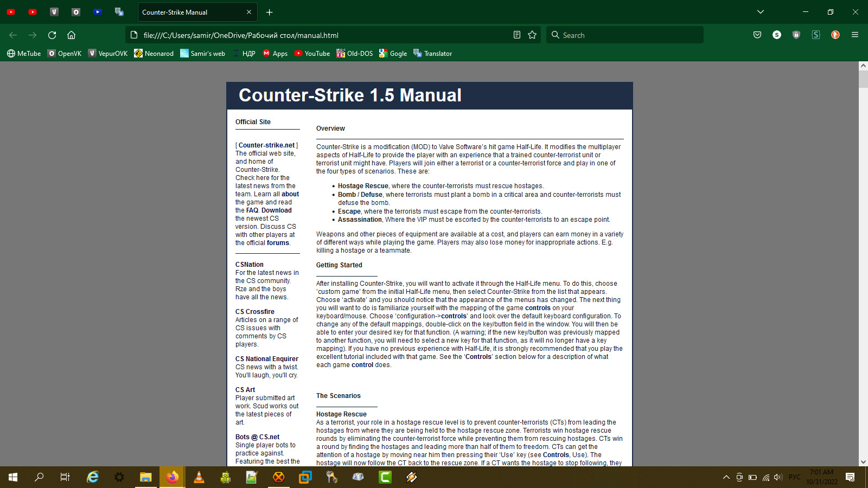Go forward to the next page
Image resolution: width=868 pixels, height=488 pixels.
coord(33,35)
